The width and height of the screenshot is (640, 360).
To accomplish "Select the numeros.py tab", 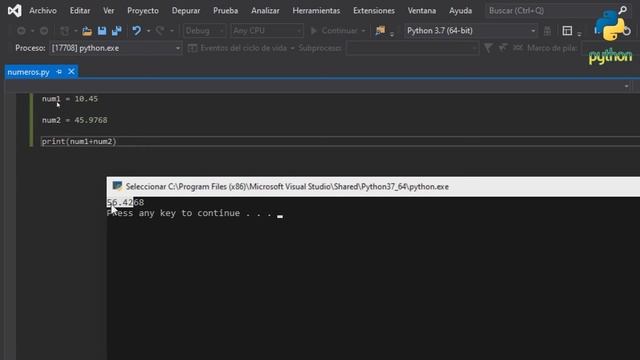I will point(29,72).
